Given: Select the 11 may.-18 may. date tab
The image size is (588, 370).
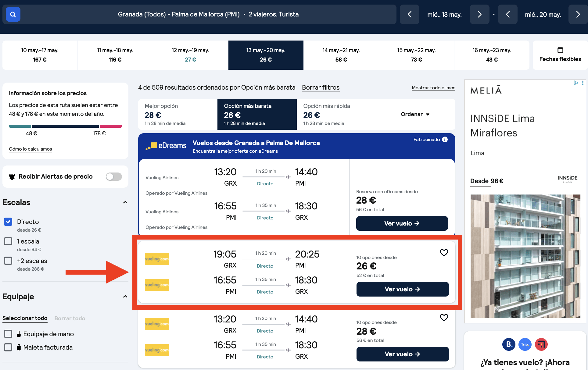Looking at the screenshot, I should coord(115,55).
